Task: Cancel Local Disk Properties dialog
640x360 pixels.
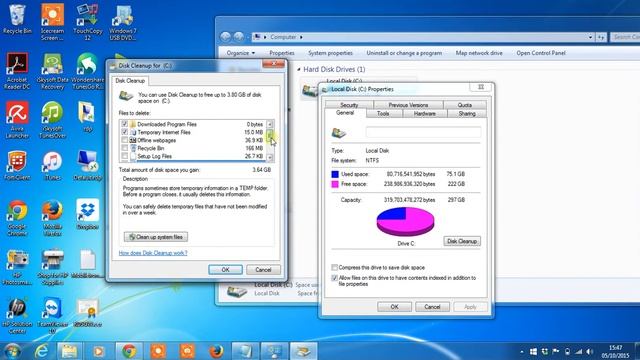Action: click(432, 307)
